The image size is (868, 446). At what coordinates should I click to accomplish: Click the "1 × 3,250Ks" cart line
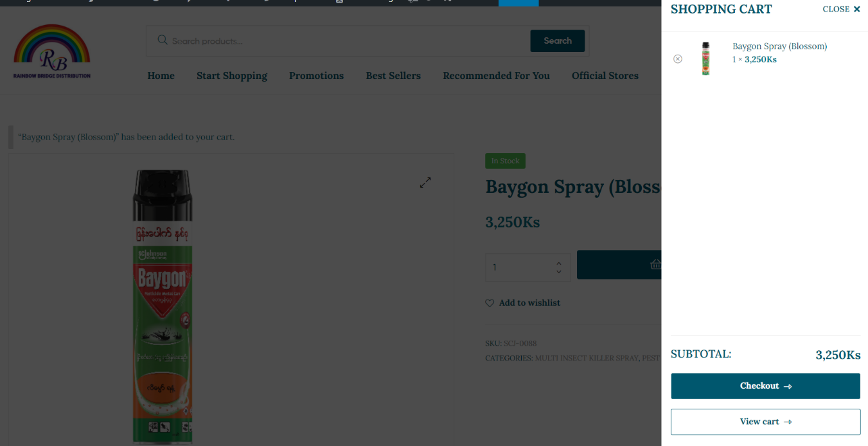point(754,60)
